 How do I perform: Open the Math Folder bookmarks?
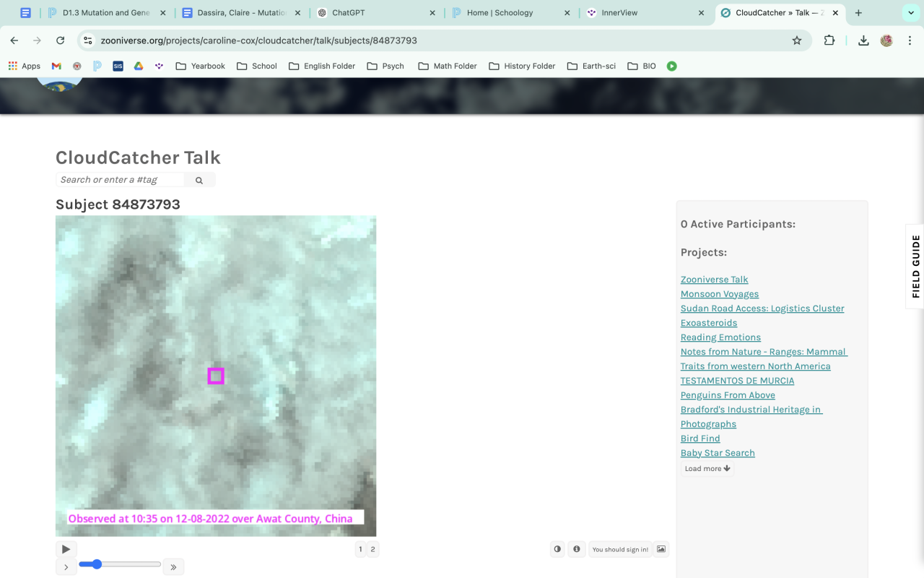446,66
